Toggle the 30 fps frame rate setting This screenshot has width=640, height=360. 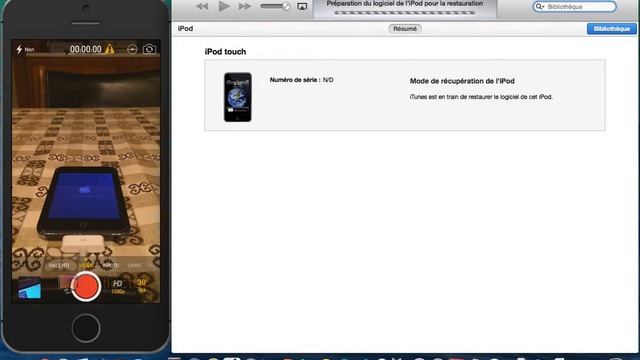[x=141, y=286]
